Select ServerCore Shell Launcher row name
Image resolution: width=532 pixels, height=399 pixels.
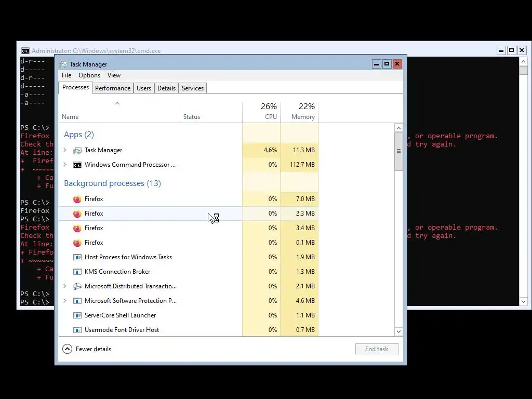point(120,315)
